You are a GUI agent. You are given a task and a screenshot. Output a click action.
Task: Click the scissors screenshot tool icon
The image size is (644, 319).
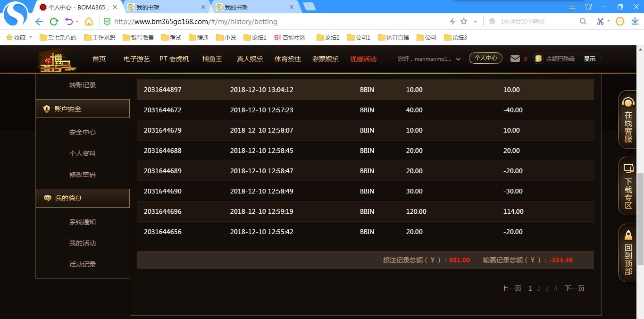(600, 21)
